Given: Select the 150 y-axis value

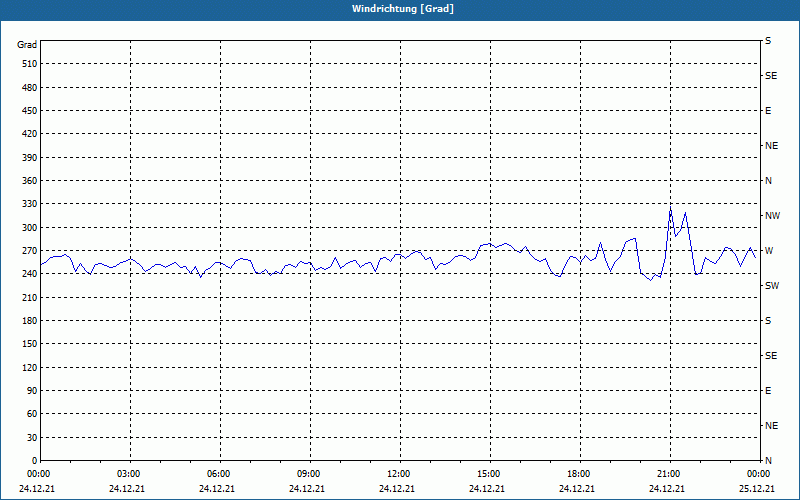Looking at the screenshot, I should pyautogui.click(x=30, y=344).
